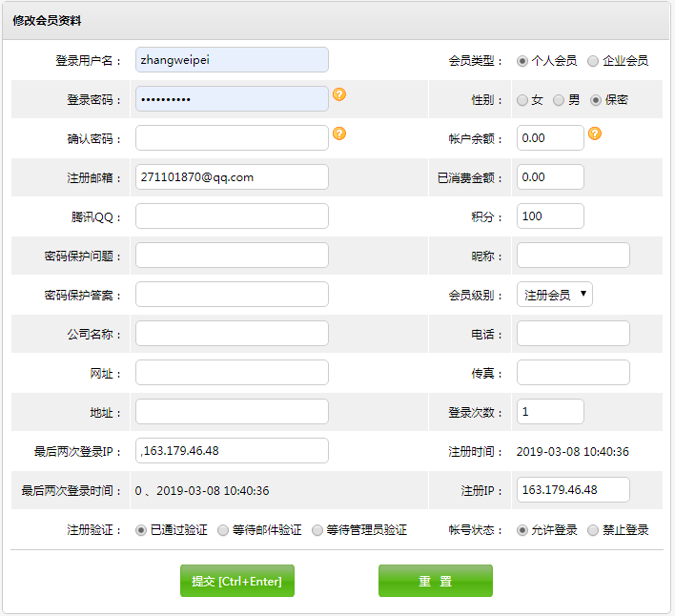Choose 个人会员 radio option
This screenshot has width=675, height=616.
pos(522,61)
